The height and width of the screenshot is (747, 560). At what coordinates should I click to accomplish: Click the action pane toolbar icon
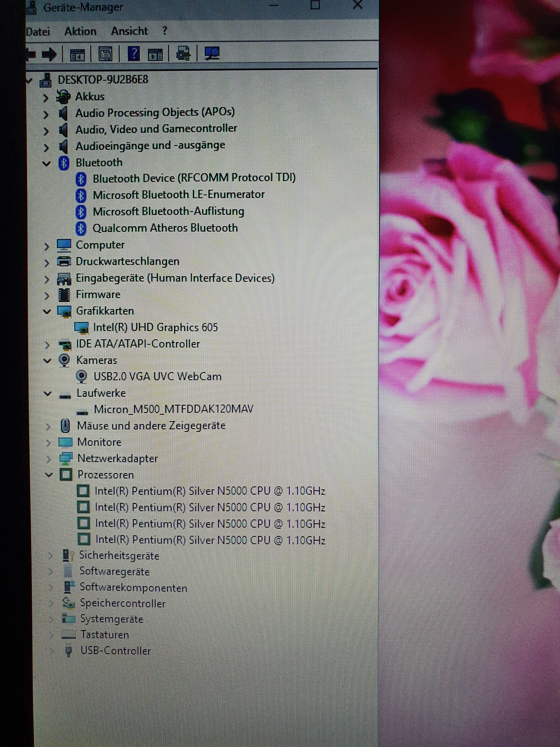155,54
